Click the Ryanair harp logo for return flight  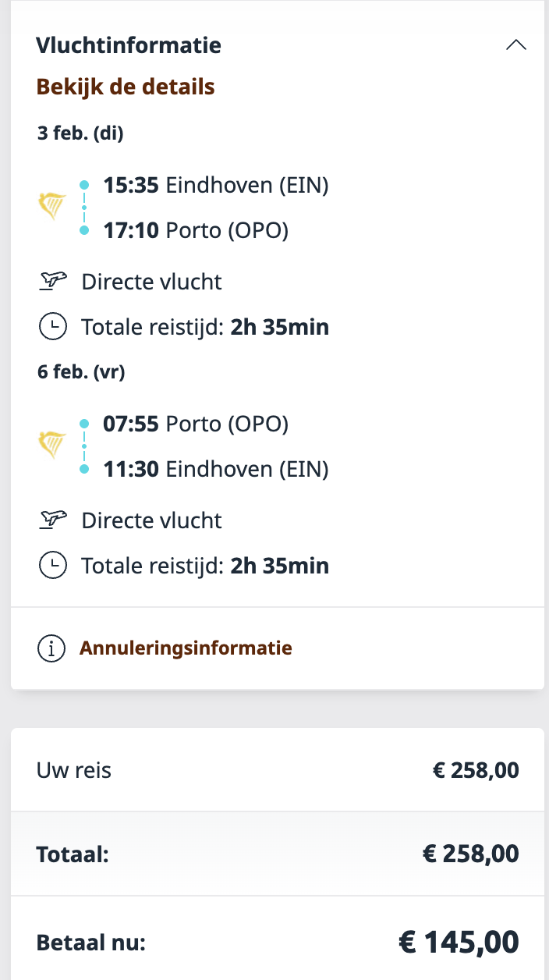[50, 446]
